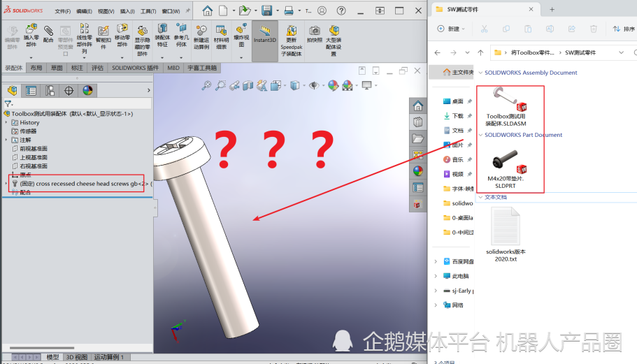Open the SolidWorks user login icon
This screenshot has width=637, height=364.
(322, 11)
